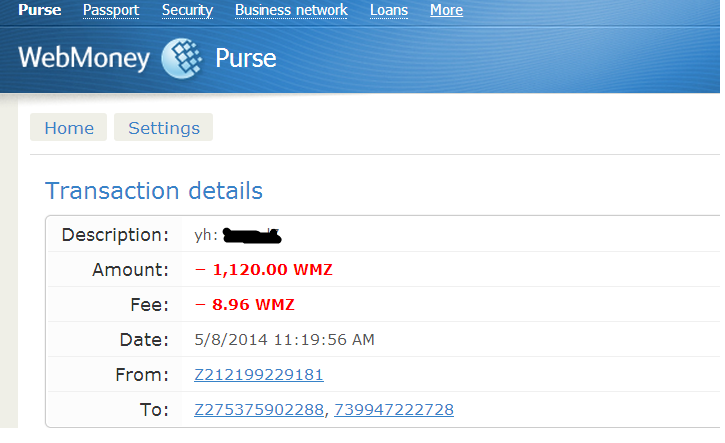725x443 pixels.
Task: Open the Passport menu item
Action: tap(111, 10)
